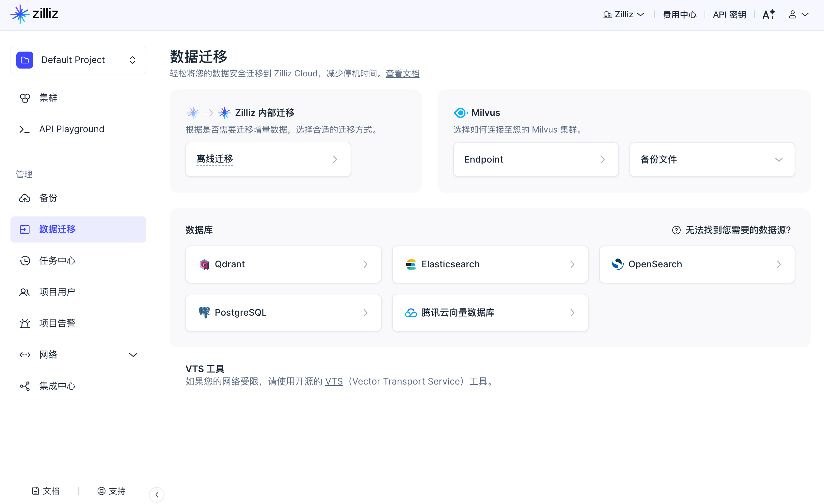Viewport: 824px width, 504px height.
Task: Open the VTS tool link
Action: (x=334, y=381)
